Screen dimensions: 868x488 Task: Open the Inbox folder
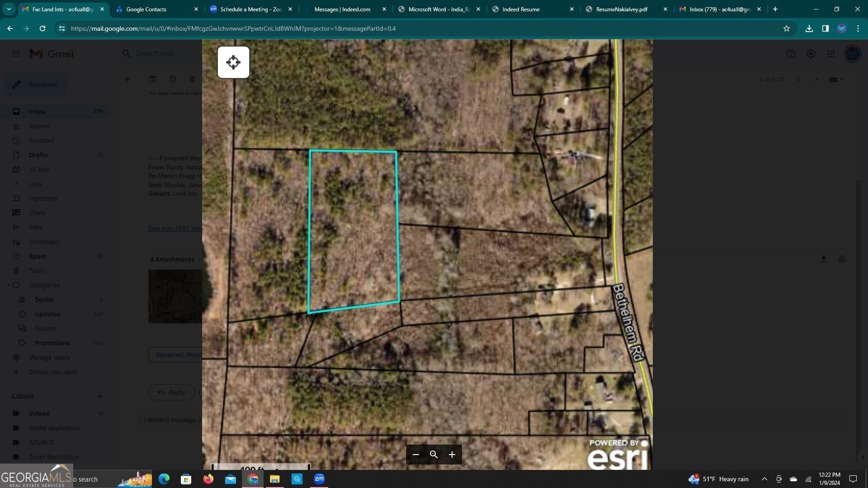coord(38,112)
